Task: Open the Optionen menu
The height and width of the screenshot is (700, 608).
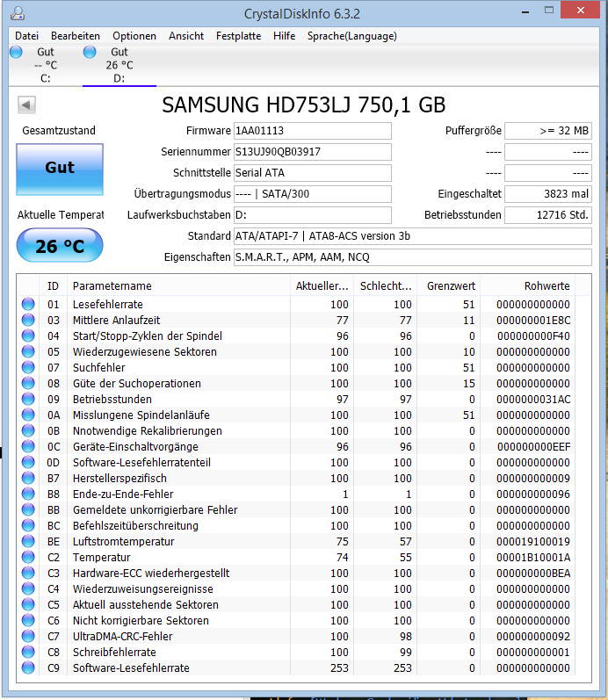Action: (134, 36)
